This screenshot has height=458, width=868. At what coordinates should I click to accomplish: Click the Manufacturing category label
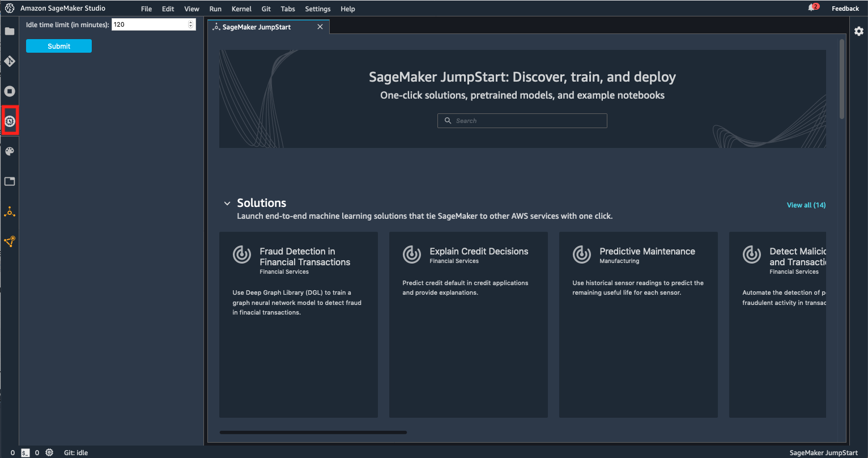[619, 261]
